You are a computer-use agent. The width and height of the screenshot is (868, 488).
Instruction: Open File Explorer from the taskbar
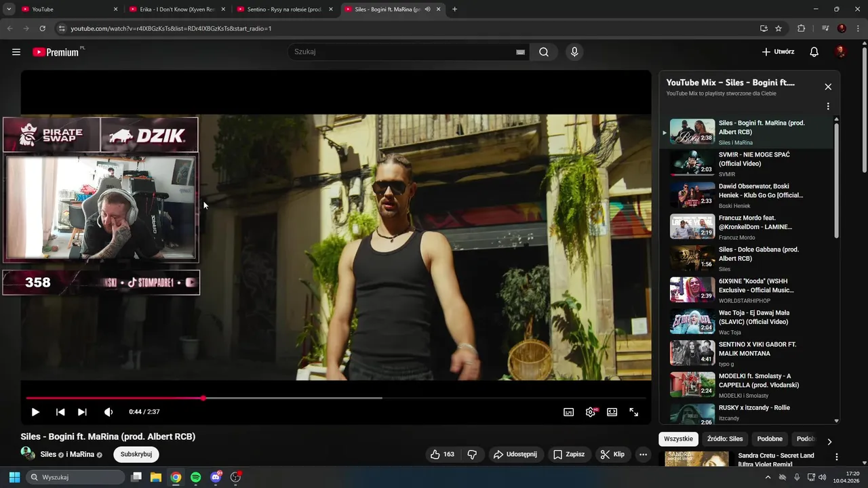point(155,477)
